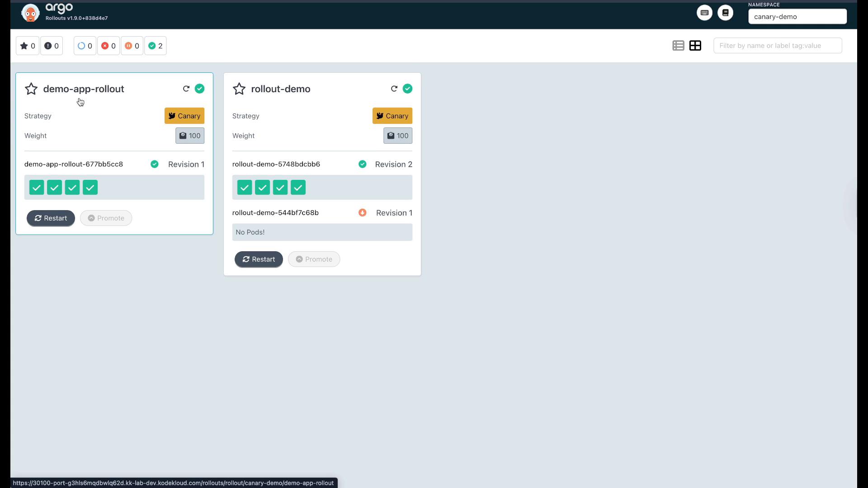Image resolution: width=868 pixels, height=488 pixels.
Task: Toggle the needs-attention exclamation filter
Action: click(52, 46)
